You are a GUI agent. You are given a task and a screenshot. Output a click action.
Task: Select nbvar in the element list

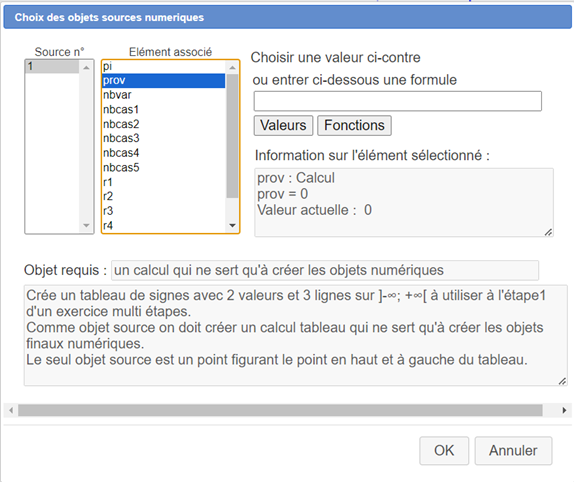[163, 95]
